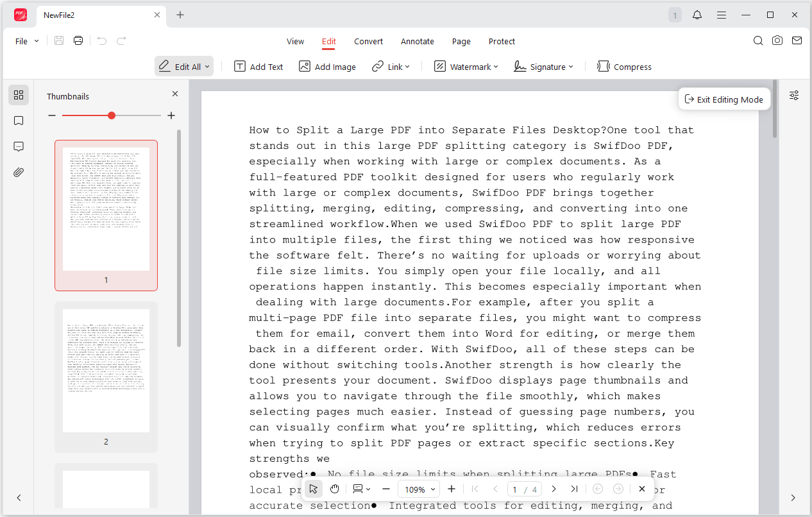Click the Add Image button
Viewport: 812px width, 517px height.
coord(327,67)
